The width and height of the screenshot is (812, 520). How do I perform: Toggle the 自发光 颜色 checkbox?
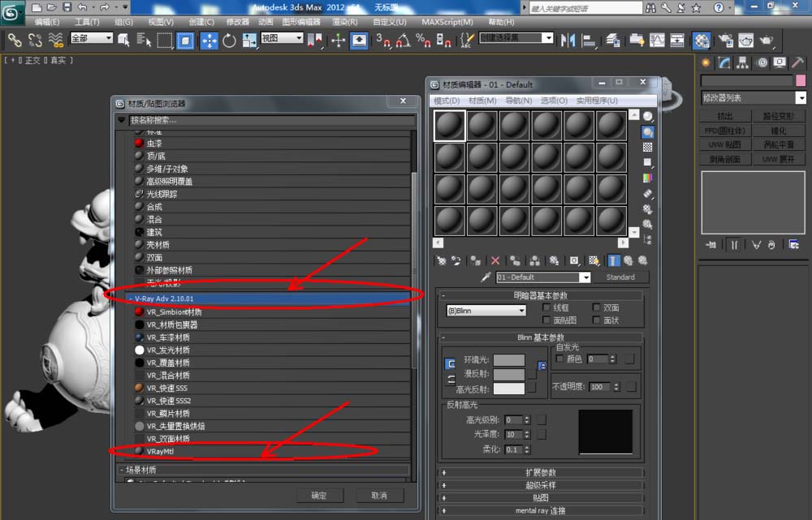[x=559, y=359]
